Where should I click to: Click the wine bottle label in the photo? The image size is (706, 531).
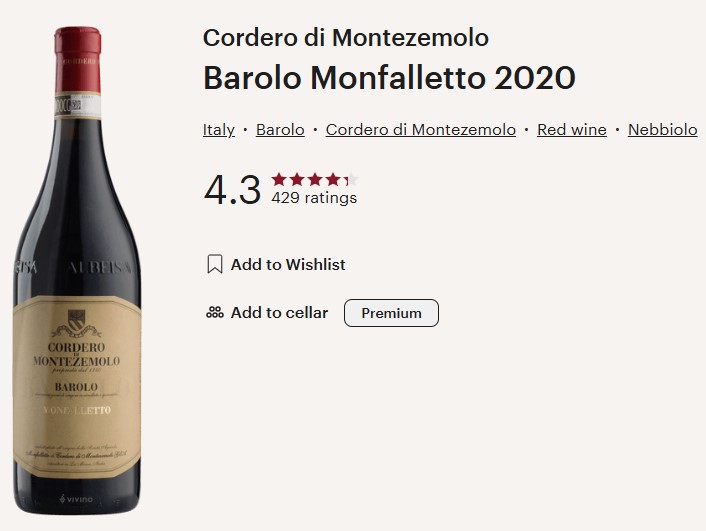(x=82, y=380)
